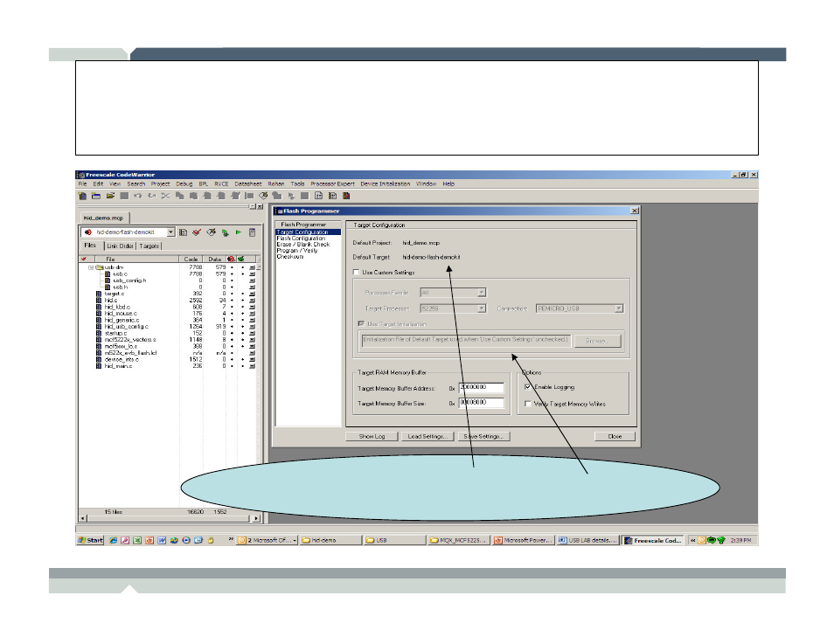The height and width of the screenshot is (644, 834).
Task: Click the scroll right arrow in project panel
Action: [x=256, y=518]
